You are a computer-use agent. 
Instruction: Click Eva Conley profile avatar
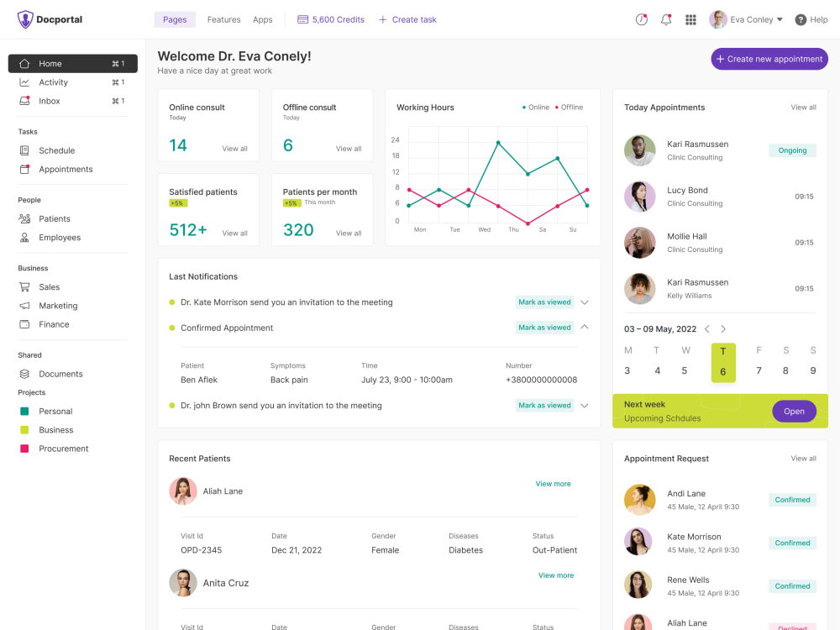point(717,20)
